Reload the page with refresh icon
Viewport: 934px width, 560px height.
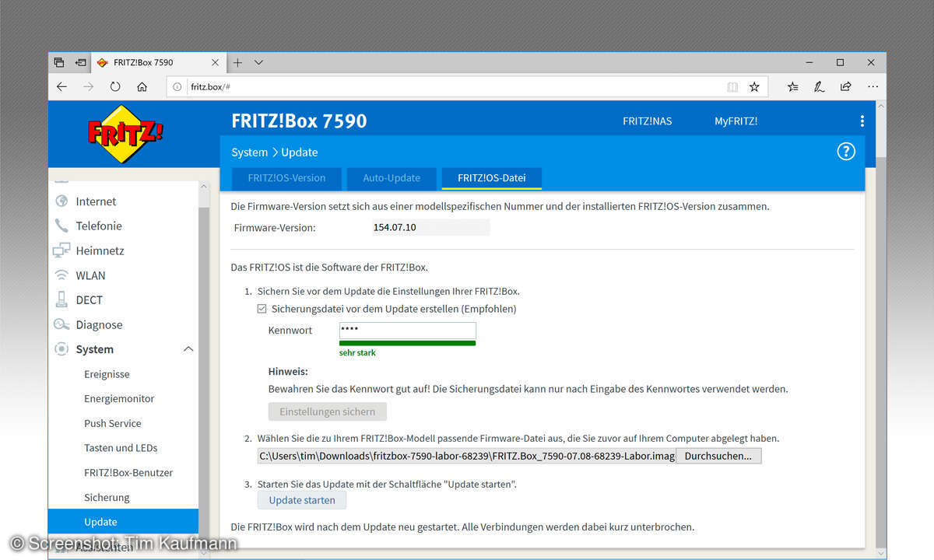(115, 87)
